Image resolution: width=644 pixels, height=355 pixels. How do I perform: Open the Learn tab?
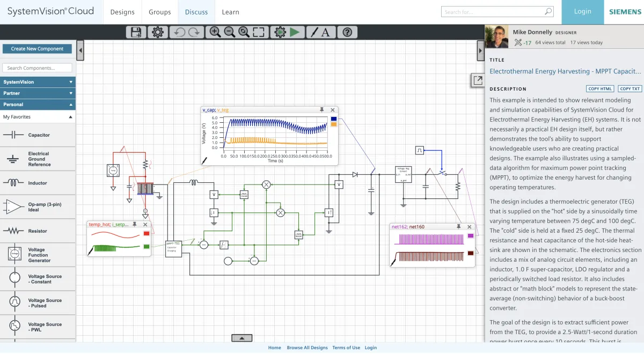[x=231, y=12]
